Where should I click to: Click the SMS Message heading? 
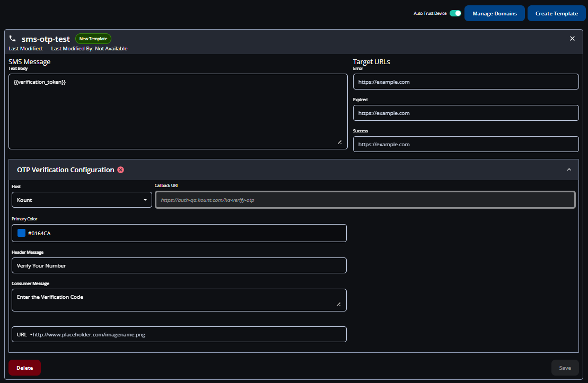coord(30,62)
